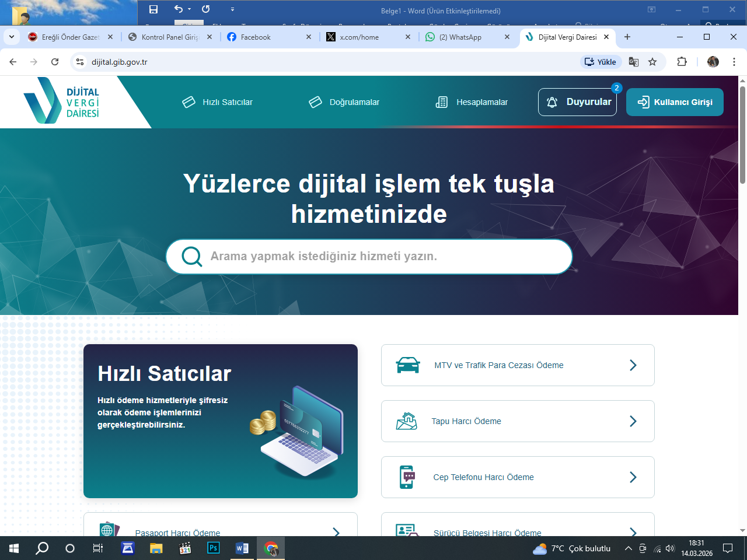Switch to the WhatsApp tab

pyautogui.click(x=461, y=37)
